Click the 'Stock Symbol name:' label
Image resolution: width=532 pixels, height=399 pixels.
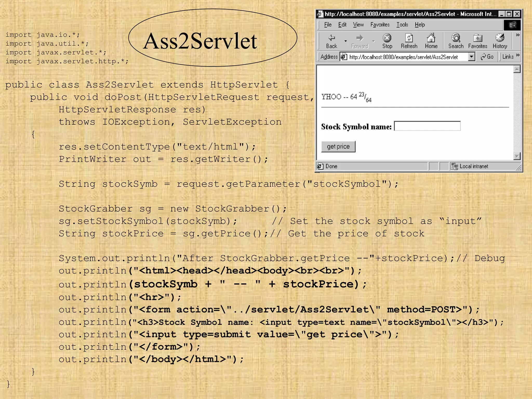[x=356, y=127]
